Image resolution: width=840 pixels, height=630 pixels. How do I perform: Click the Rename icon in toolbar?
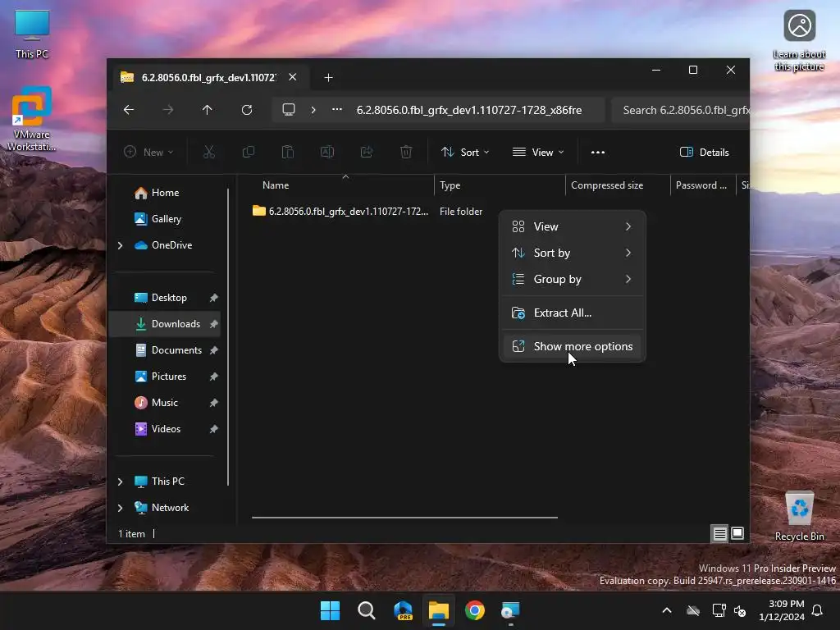pos(327,152)
